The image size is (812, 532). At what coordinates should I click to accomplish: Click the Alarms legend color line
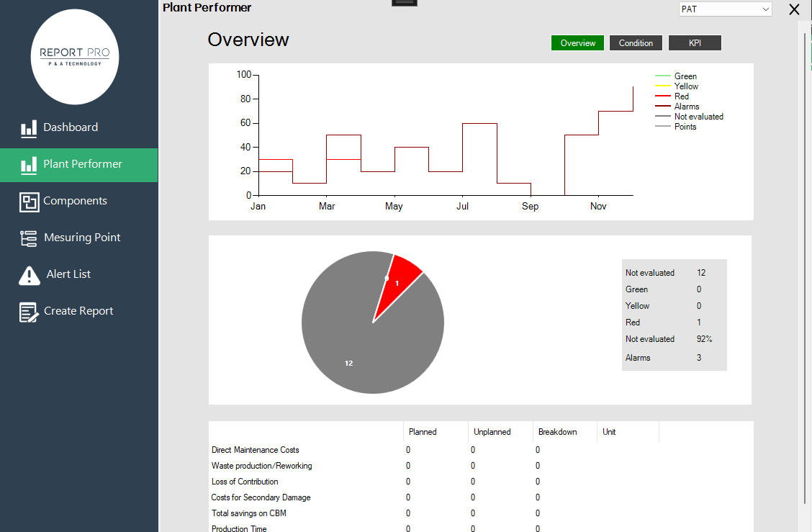coord(662,107)
